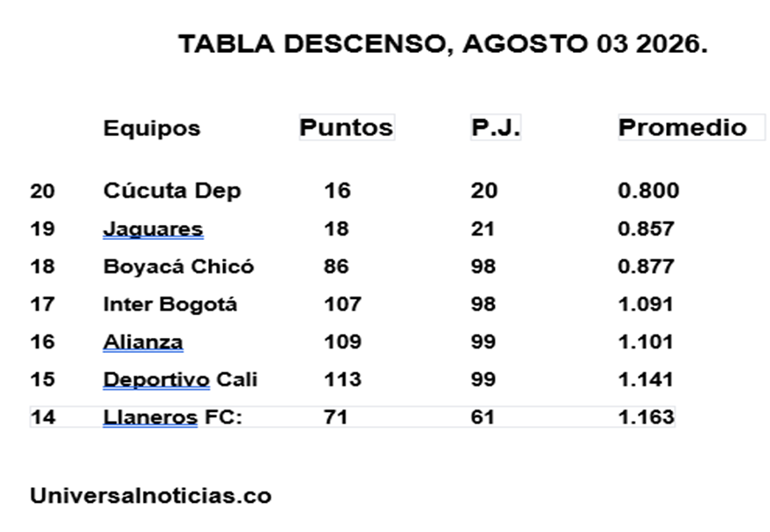Click the Cúcuta Dep team name
Screen dimensions: 770x532
tap(172, 191)
